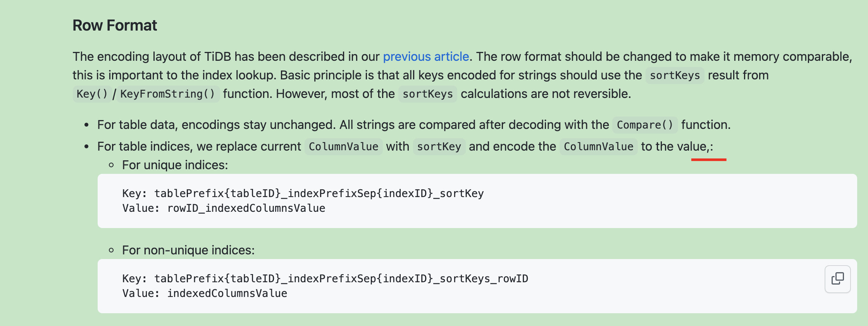This screenshot has height=326, width=868.
Task: Click 'Value: indexedColumnsValue' code line
Action: pos(205,293)
